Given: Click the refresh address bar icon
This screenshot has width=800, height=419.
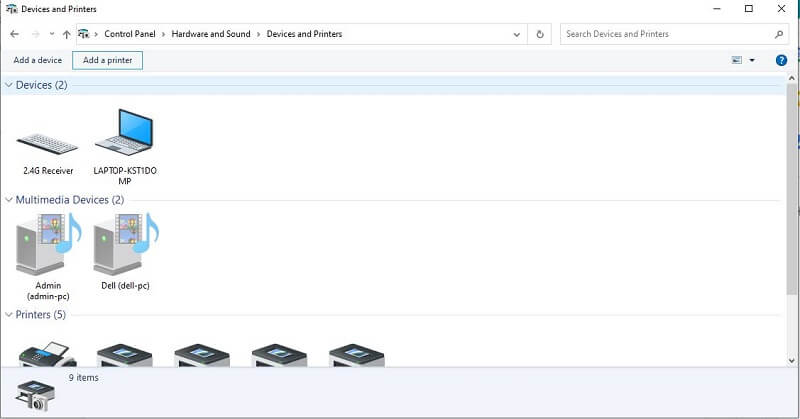Looking at the screenshot, I should click(540, 34).
